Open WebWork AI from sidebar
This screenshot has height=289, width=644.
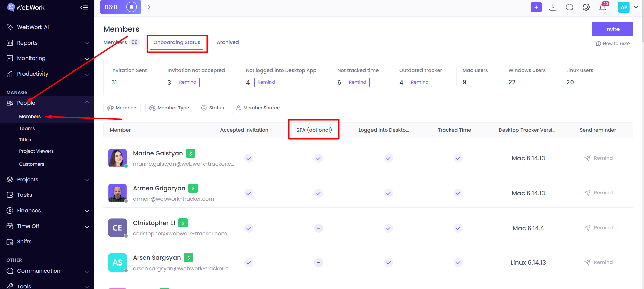tap(33, 27)
